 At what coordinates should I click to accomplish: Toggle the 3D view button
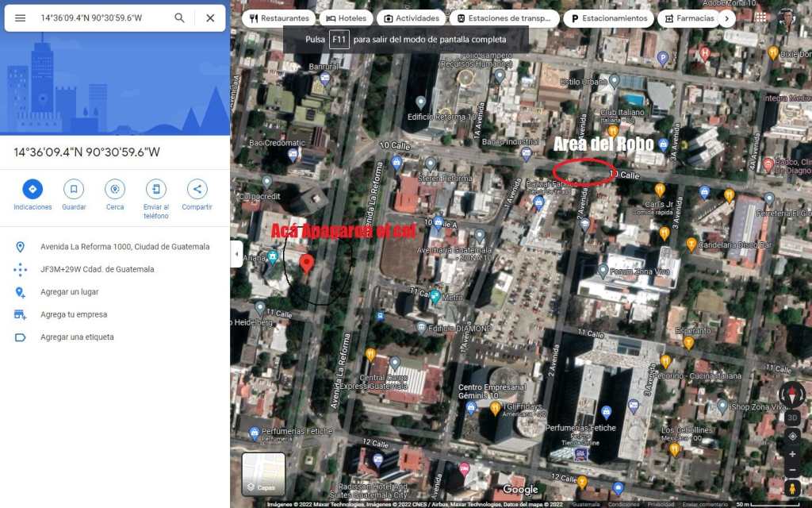coord(792,418)
